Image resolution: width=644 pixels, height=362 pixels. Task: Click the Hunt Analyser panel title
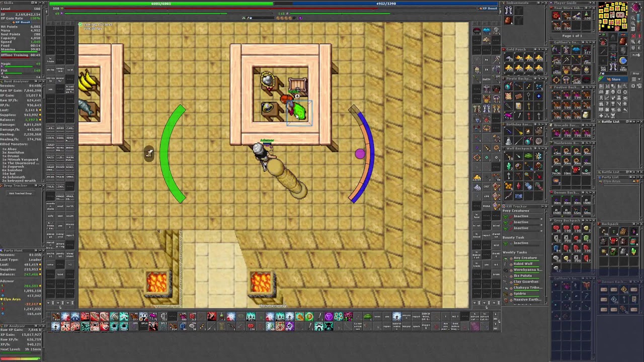click(16, 81)
